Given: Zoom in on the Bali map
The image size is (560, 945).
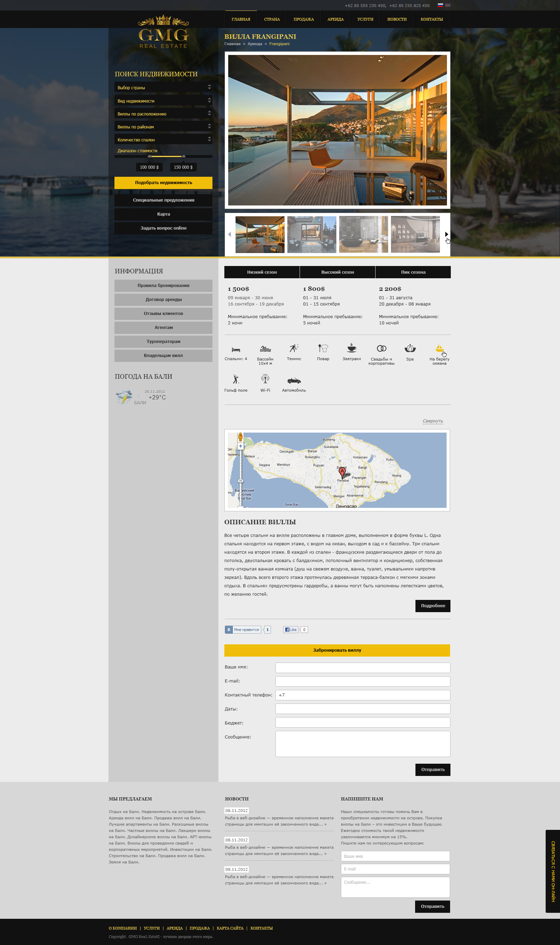Looking at the screenshot, I should [240, 446].
